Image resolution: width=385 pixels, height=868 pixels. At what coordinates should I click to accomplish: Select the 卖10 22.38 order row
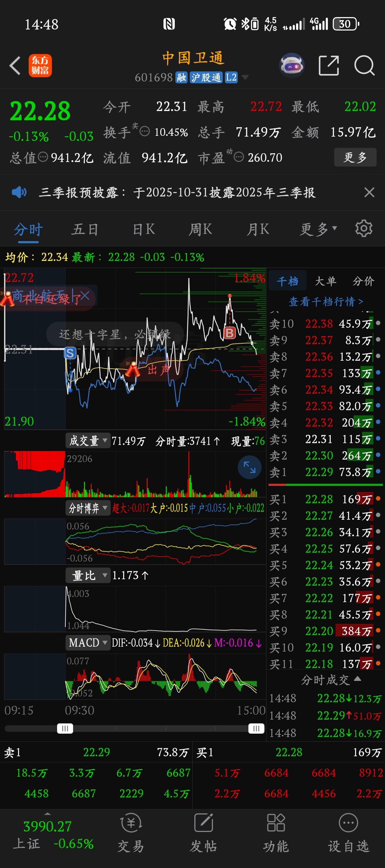(x=325, y=324)
